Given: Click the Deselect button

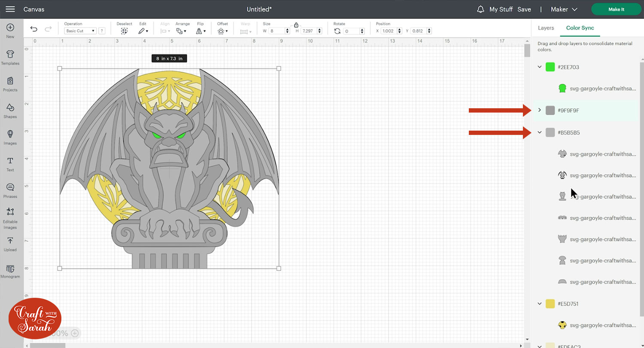Looking at the screenshot, I should click(x=124, y=31).
